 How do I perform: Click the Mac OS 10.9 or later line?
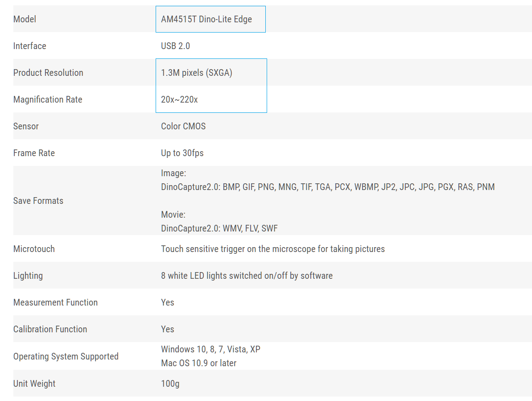click(198, 364)
